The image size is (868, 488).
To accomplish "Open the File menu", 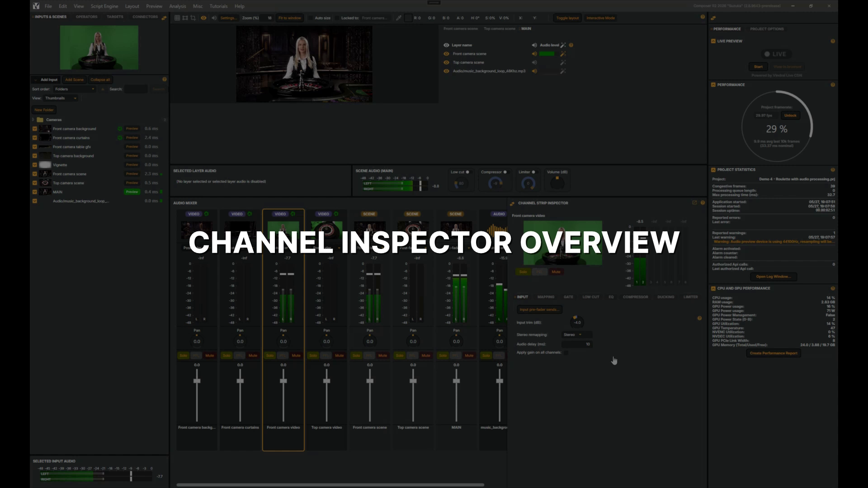I will click(x=48, y=6).
